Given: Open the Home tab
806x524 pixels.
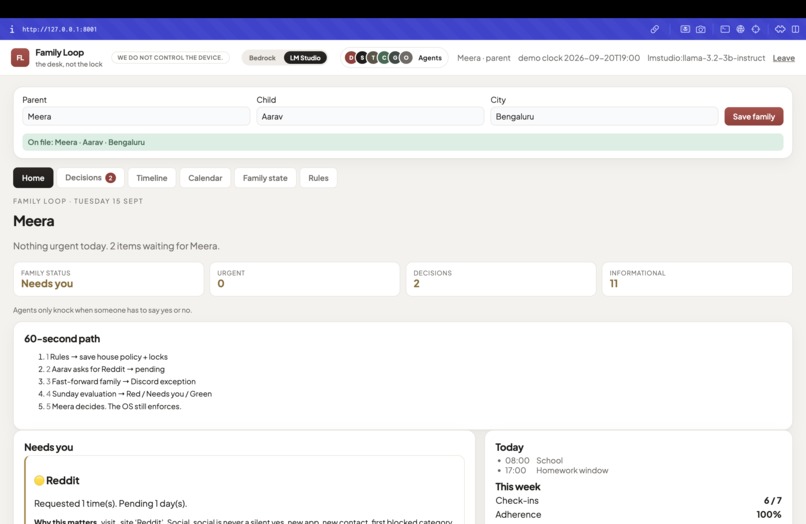Looking at the screenshot, I should pos(33,178).
